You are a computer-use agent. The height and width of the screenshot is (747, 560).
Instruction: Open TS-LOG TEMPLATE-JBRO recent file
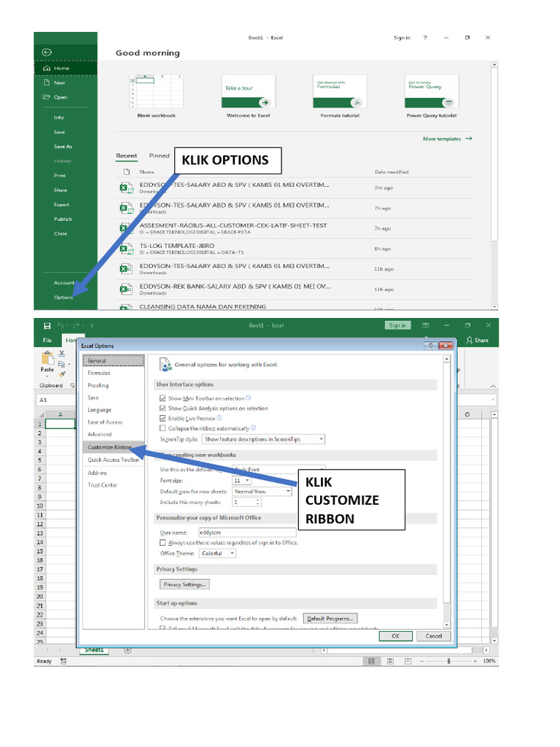[x=294, y=249]
